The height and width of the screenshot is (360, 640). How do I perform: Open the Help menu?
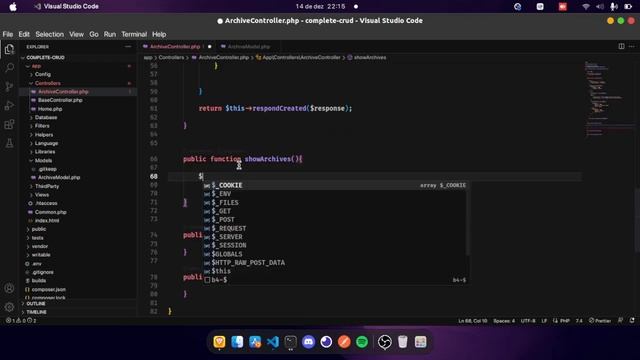159,34
